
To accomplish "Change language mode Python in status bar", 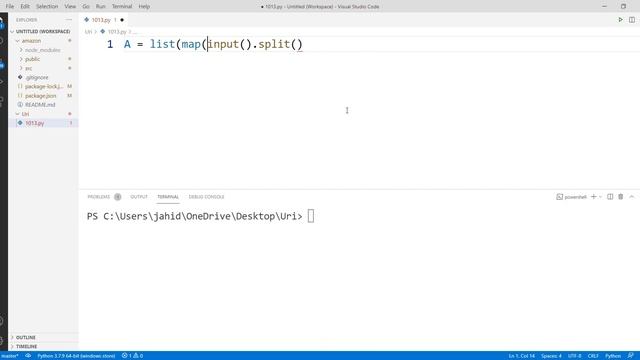I will pos(613,356).
